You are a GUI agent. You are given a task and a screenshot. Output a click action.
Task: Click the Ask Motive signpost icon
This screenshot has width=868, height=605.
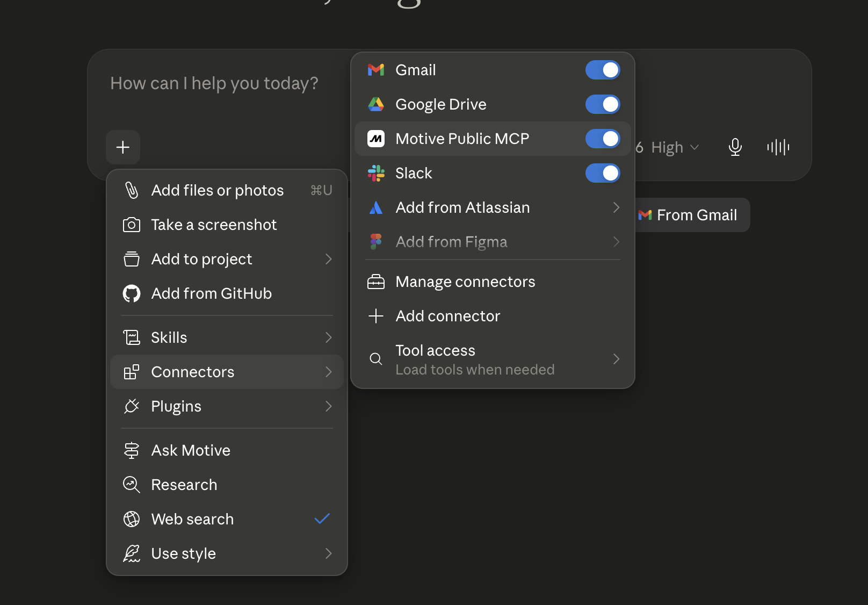(132, 450)
